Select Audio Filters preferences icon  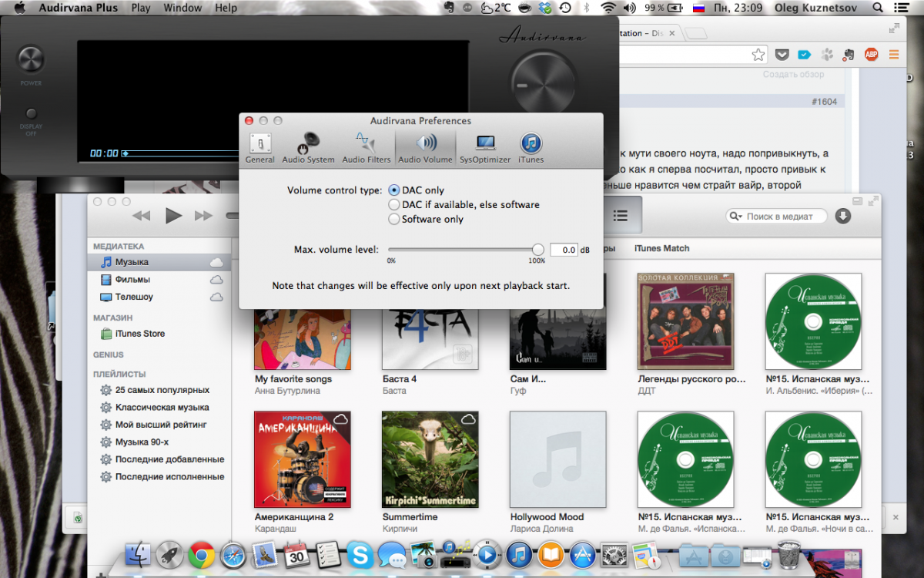coord(366,147)
